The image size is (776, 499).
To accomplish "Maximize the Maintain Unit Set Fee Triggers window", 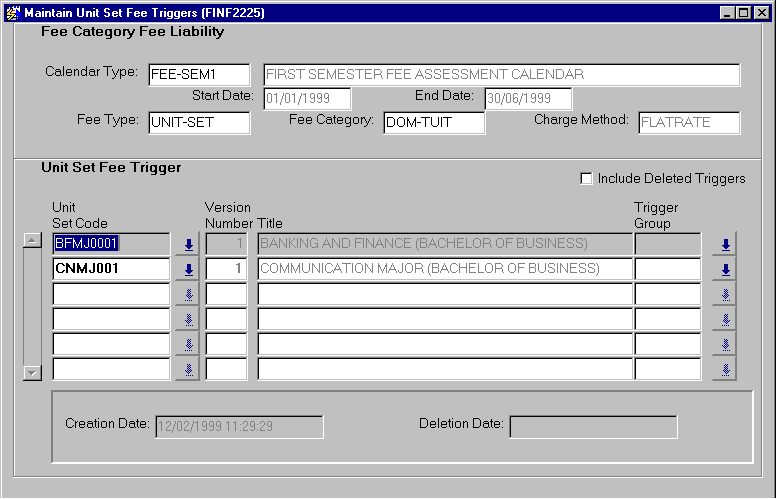I will coord(743,12).
